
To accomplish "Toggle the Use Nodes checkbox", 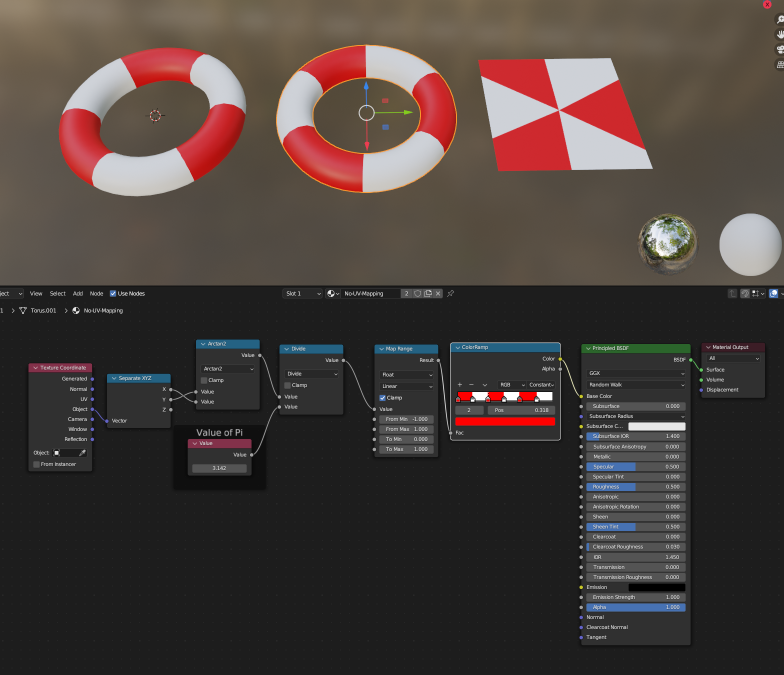I will (x=113, y=293).
